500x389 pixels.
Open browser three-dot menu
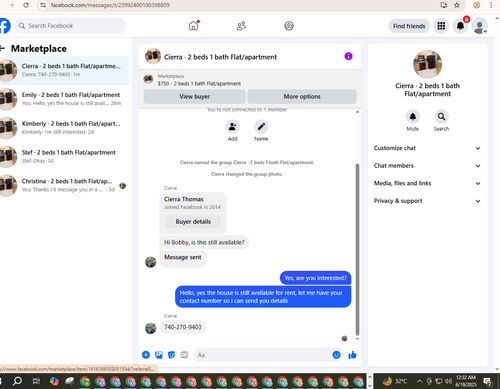point(491,5)
